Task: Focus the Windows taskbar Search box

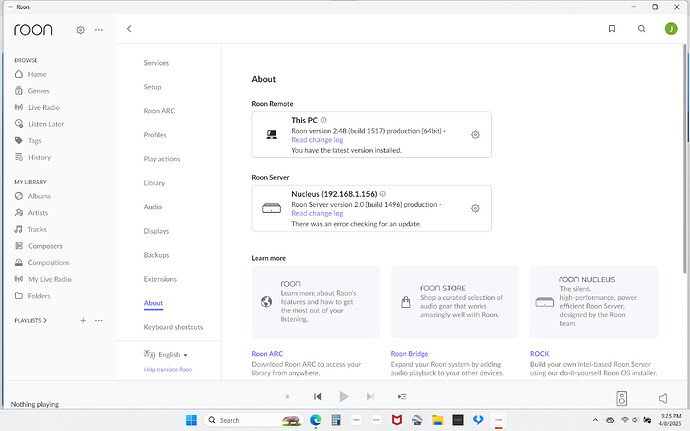Action: [x=254, y=420]
